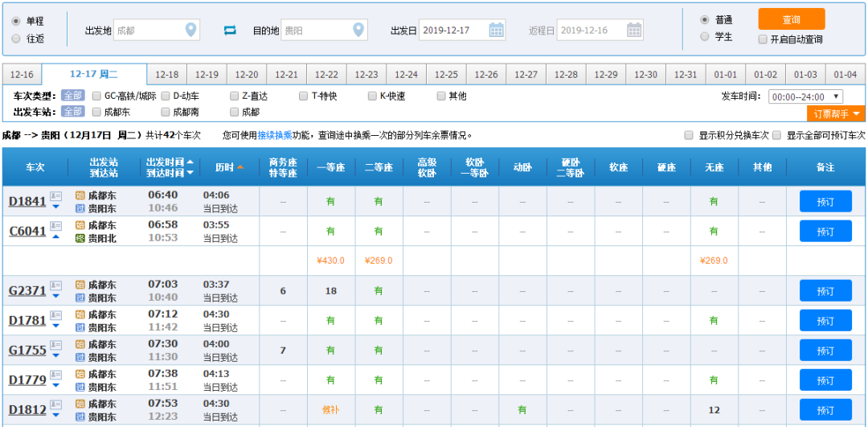868x427 pixels.
Task: Select the 学生 student ticket radio button
Action: coord(704,36)
